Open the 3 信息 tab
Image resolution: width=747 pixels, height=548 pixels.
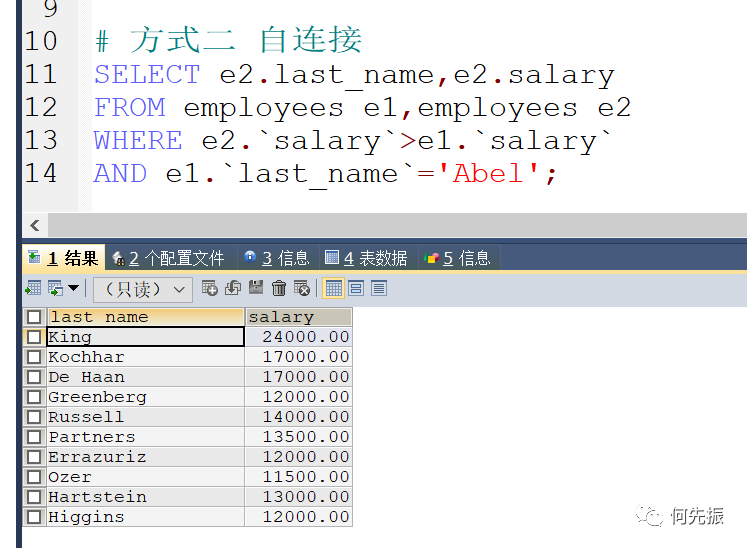tap(278, 258)
